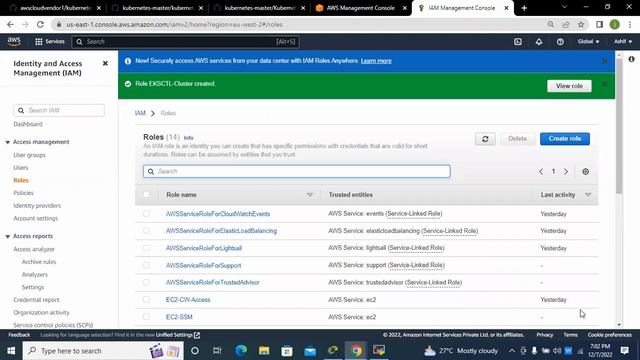Reload the browser page
This screenshot has width=640, height=360.
[x=40, y=24]
